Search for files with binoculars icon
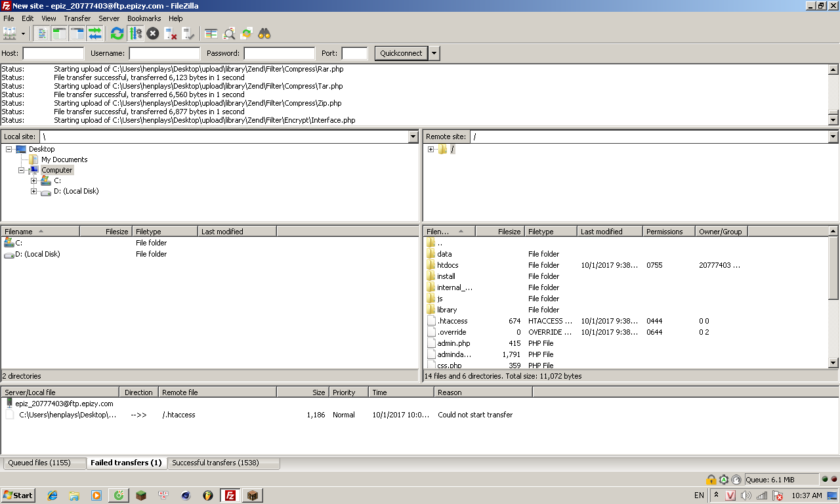 [x=264, y=33]
